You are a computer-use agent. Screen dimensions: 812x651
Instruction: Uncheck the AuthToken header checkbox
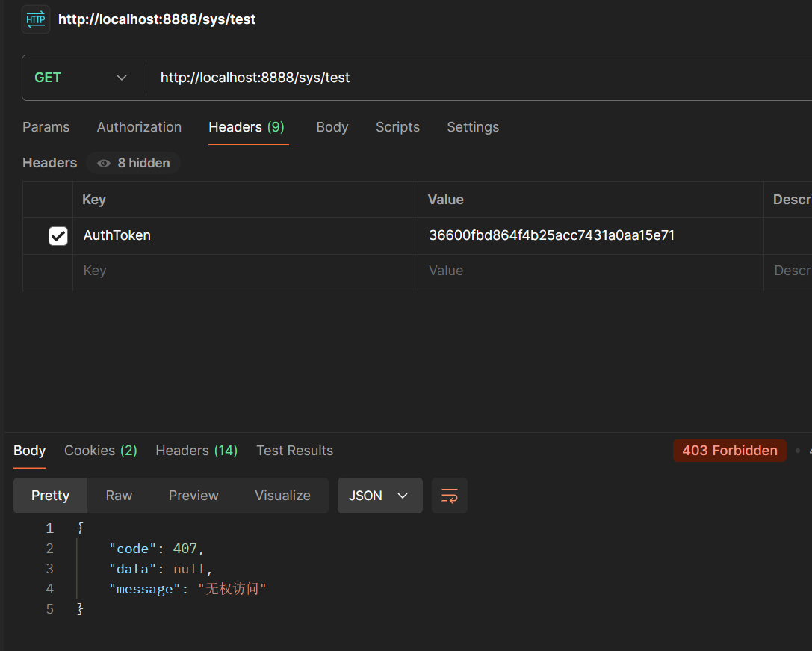(x=58, y=235)
